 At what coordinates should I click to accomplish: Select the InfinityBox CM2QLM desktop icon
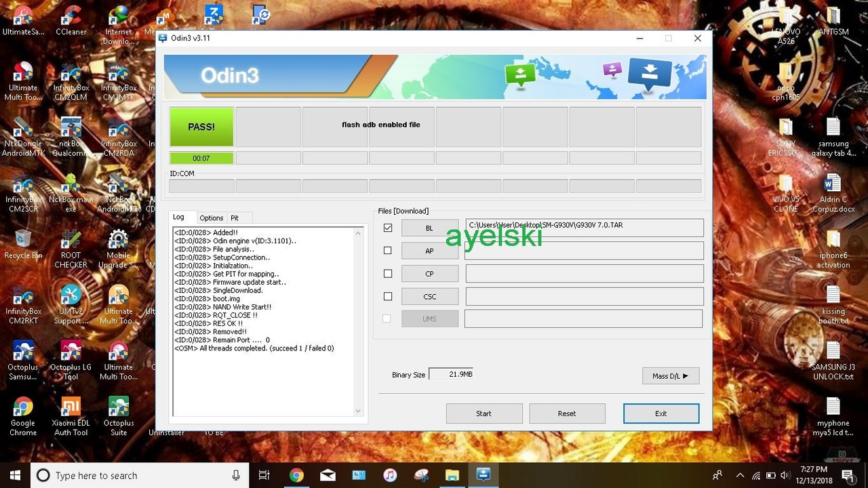pos(71,81)
